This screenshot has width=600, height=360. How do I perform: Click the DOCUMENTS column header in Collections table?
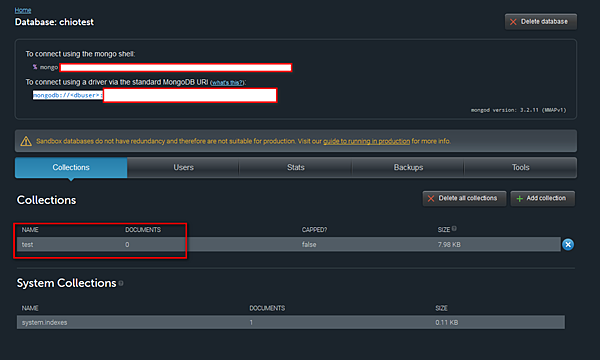pyautogui.click(x=143, y=230)
